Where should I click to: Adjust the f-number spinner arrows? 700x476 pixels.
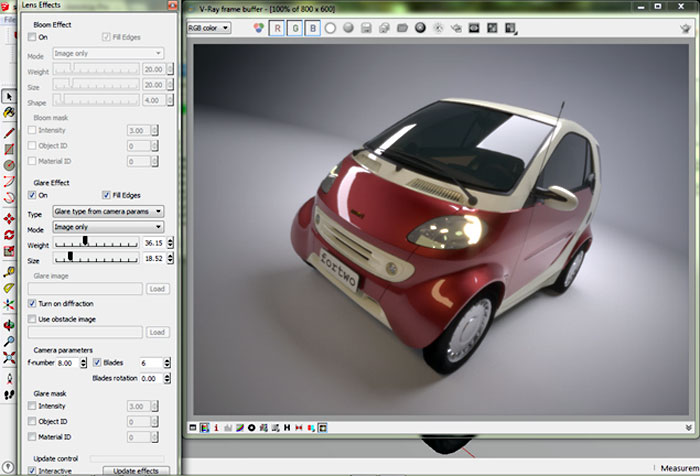tap(83, 363)
